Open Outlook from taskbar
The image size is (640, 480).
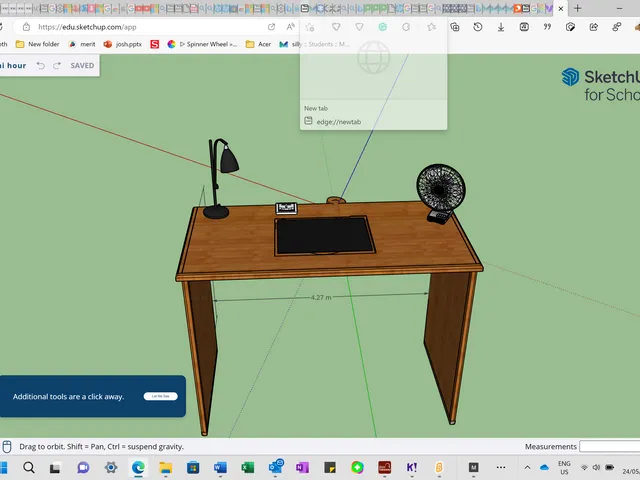(276, 466)
